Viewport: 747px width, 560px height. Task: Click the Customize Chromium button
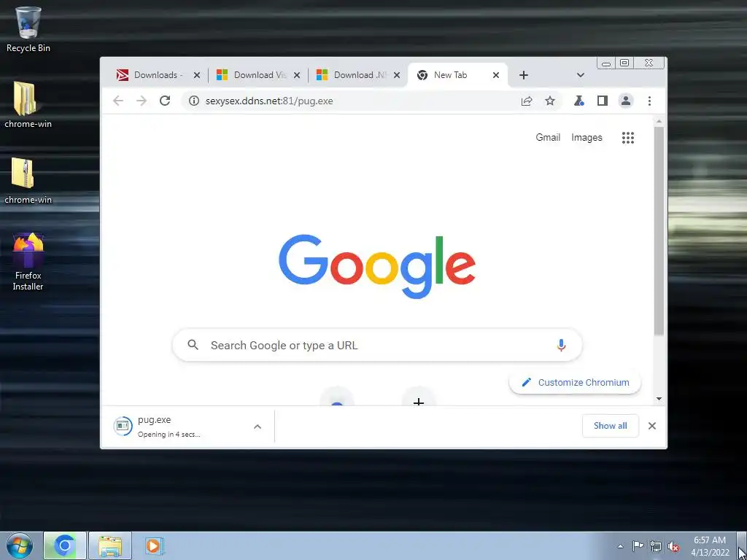pyautogui.click(x=575, y=382)
